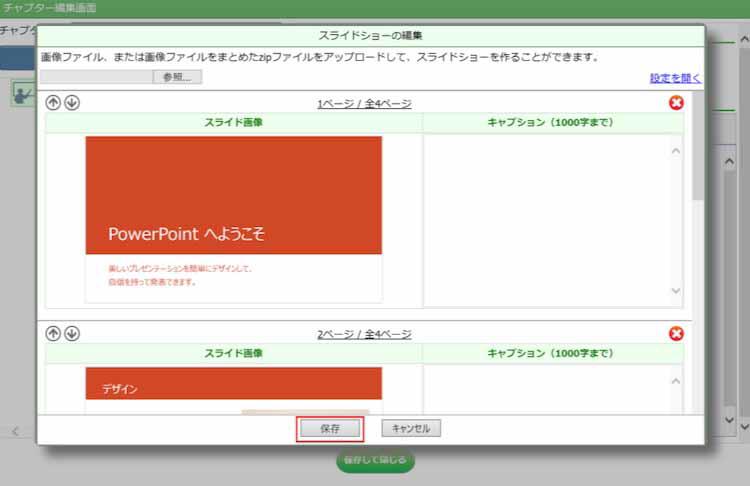Click presenter icon in chapter editor background

23,94
